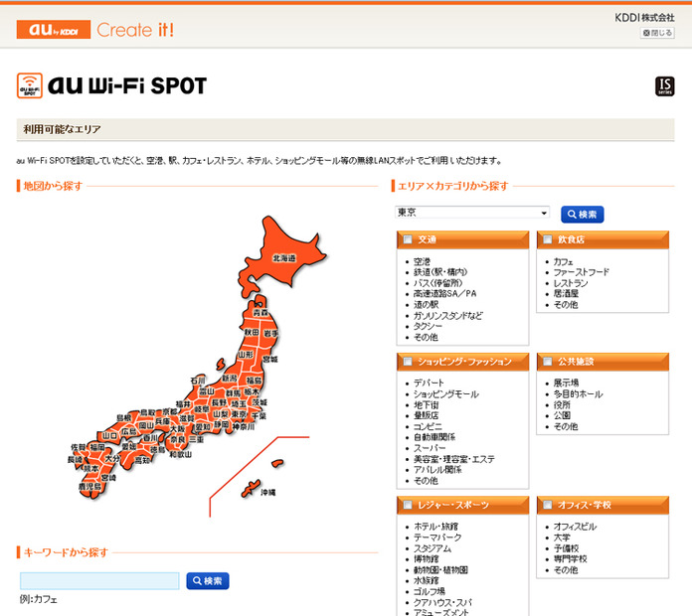The width and height of the screenshot is (692, 616).
Task: Click the ゴルフ場 list item
Action: (x=429, y=592)
